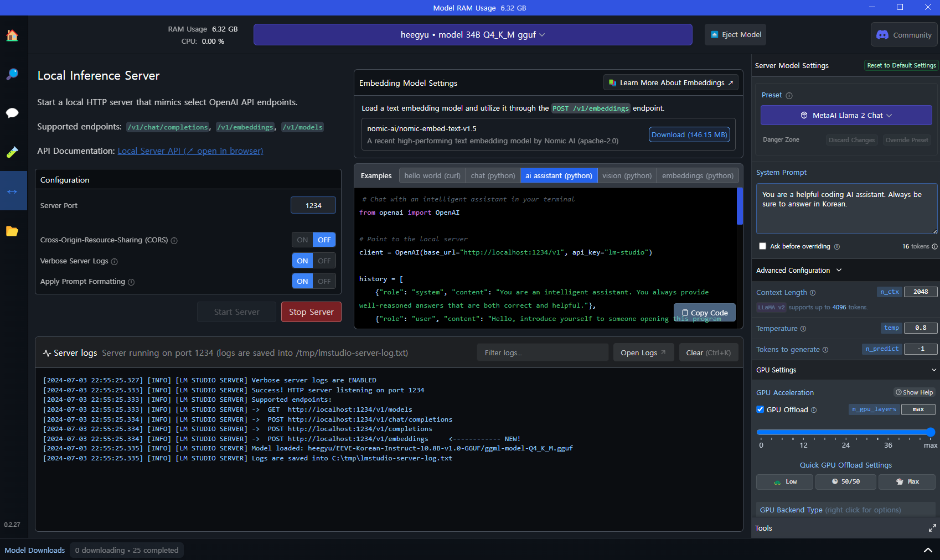Select embeddings (python) example tab
Viewport: 940px width, 560px height.
[x=698, y=175]
